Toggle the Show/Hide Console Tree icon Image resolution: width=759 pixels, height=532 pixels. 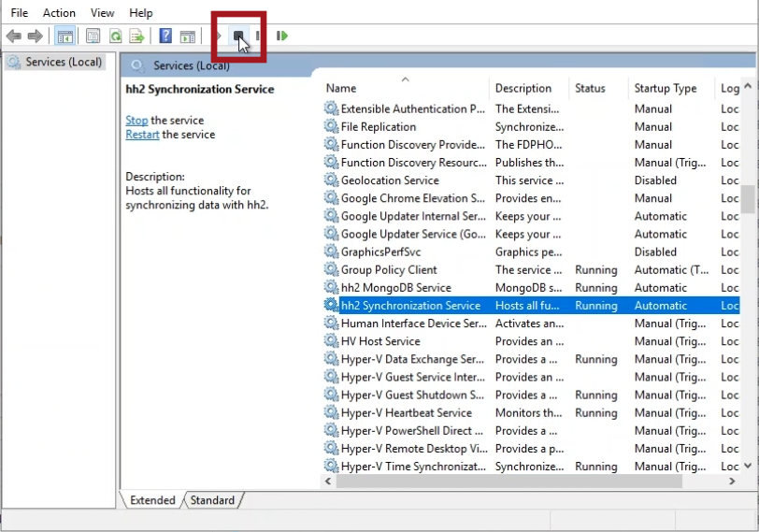click(64, 36)
